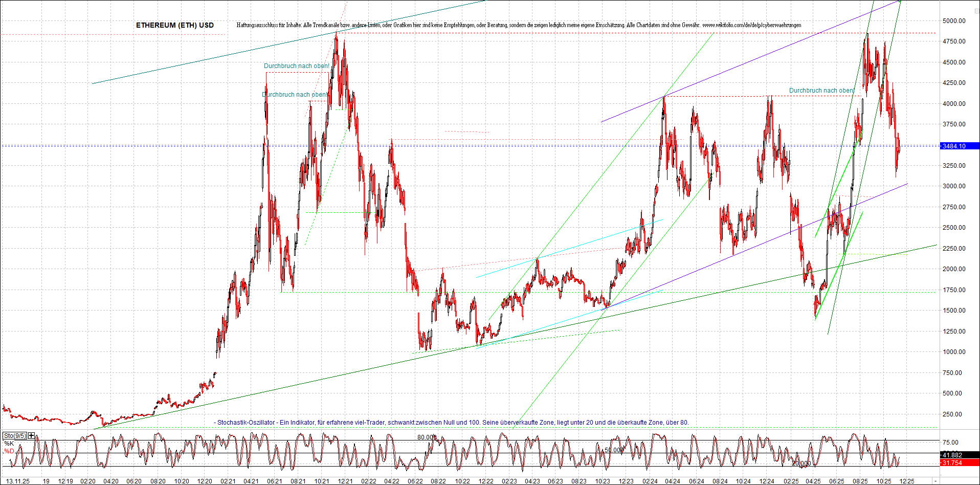Viewport: 980px width, 485px height.
Task: Click the '06 22' date axis label
Action: click(x=415, y=481)
